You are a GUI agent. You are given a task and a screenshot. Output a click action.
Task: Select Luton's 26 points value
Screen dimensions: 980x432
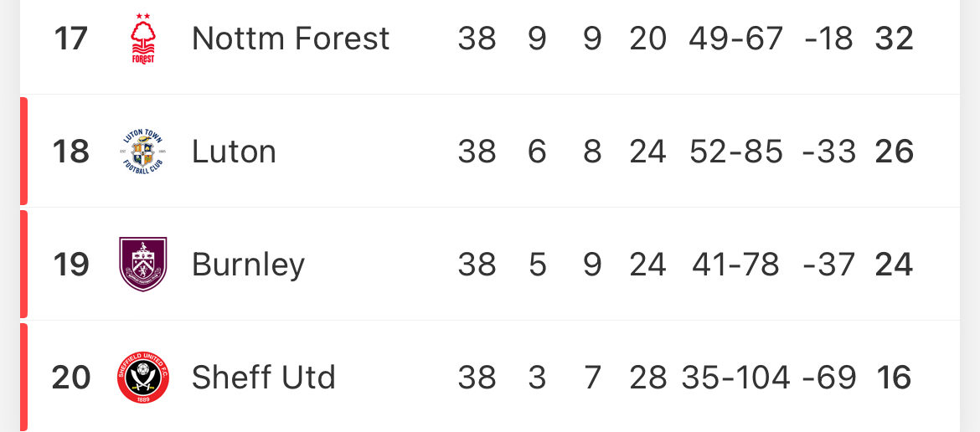tap(894, 152)
